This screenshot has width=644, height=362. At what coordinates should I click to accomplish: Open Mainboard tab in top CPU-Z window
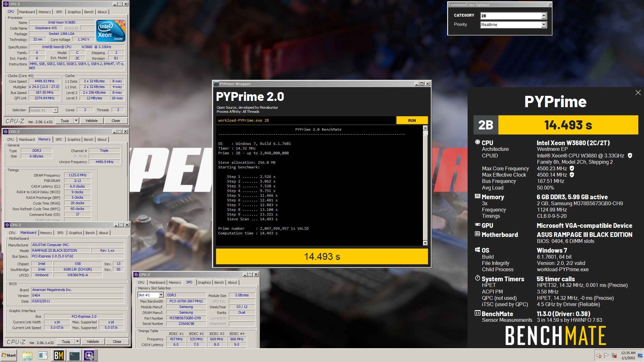pyautogui.click(x=27, y=12)
